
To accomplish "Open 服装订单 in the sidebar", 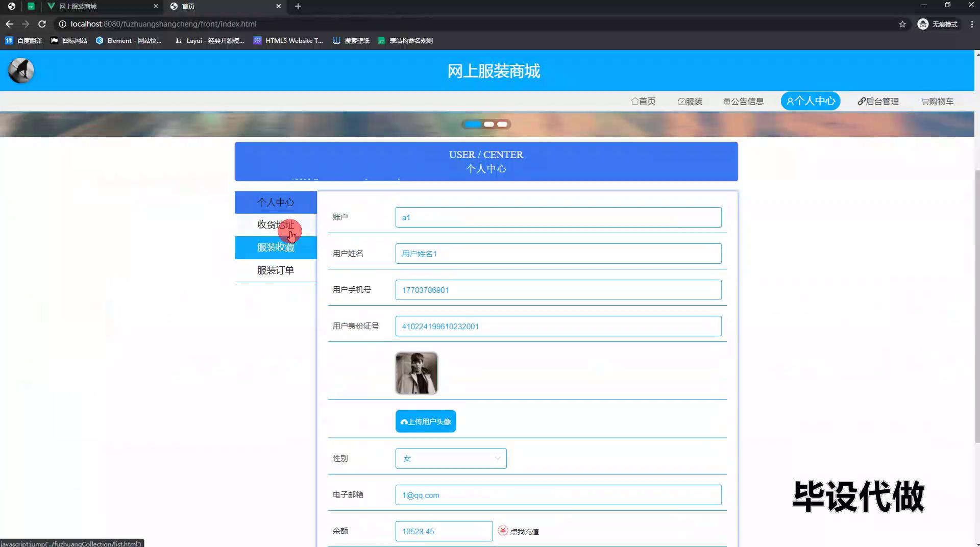I will click(275, 270).
